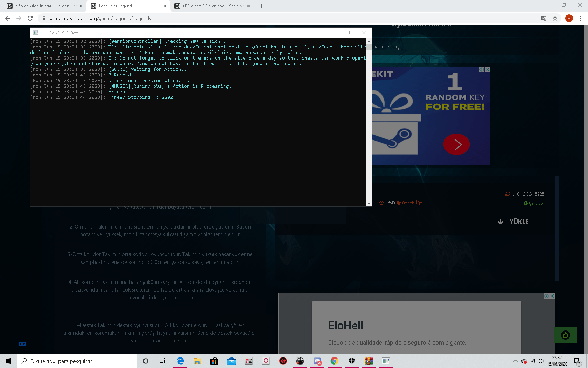Reload the current Chrome page
The width and height of the screenshot is (588, 368).
pyautogui.click(x=30, y=18)
